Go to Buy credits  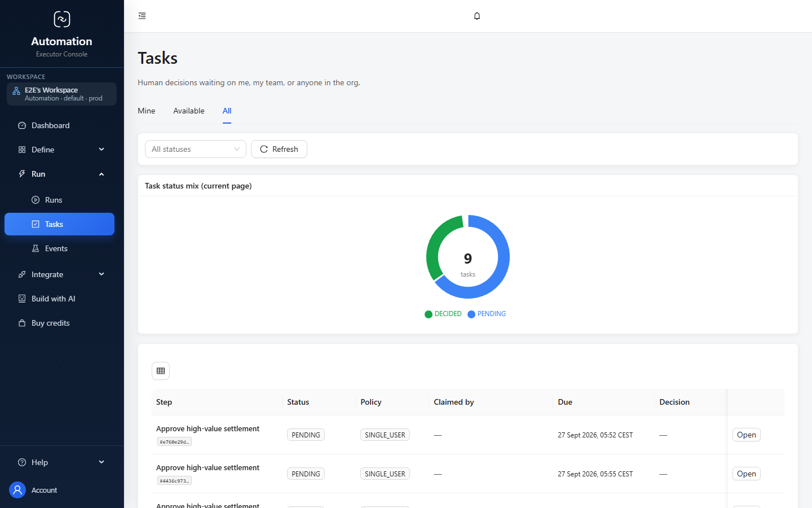click(x=59, y=323)
